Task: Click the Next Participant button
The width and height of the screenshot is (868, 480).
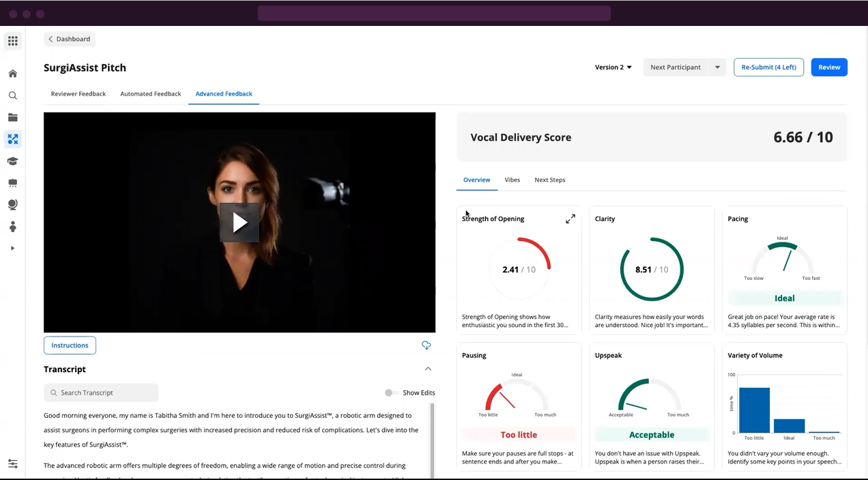Action: pos(676,67)
